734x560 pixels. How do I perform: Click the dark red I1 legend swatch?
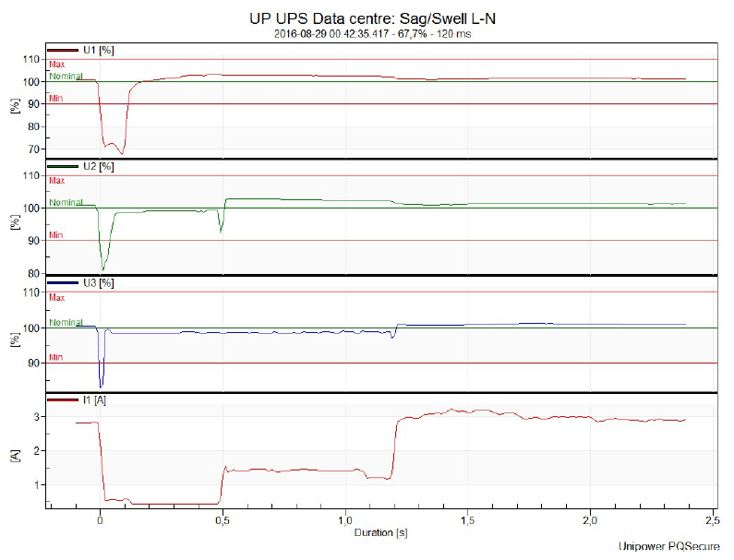(63, 399)
